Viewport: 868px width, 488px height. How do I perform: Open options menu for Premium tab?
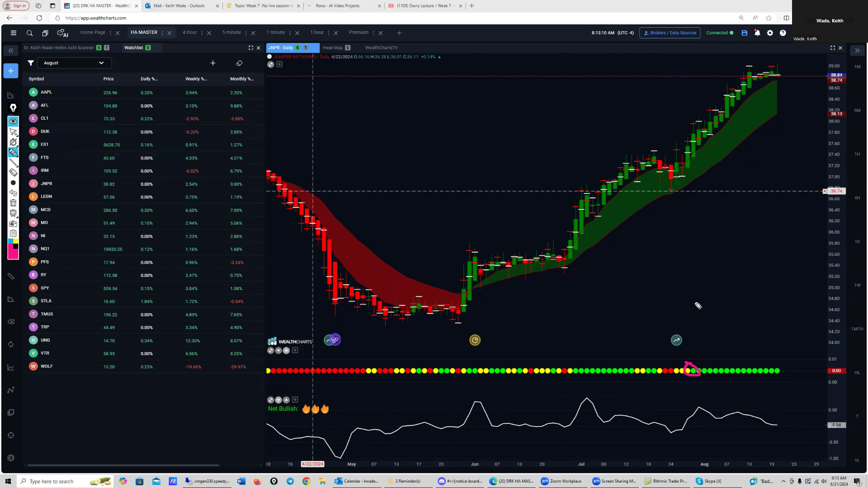pyautogui.click(x=373, y=33)
